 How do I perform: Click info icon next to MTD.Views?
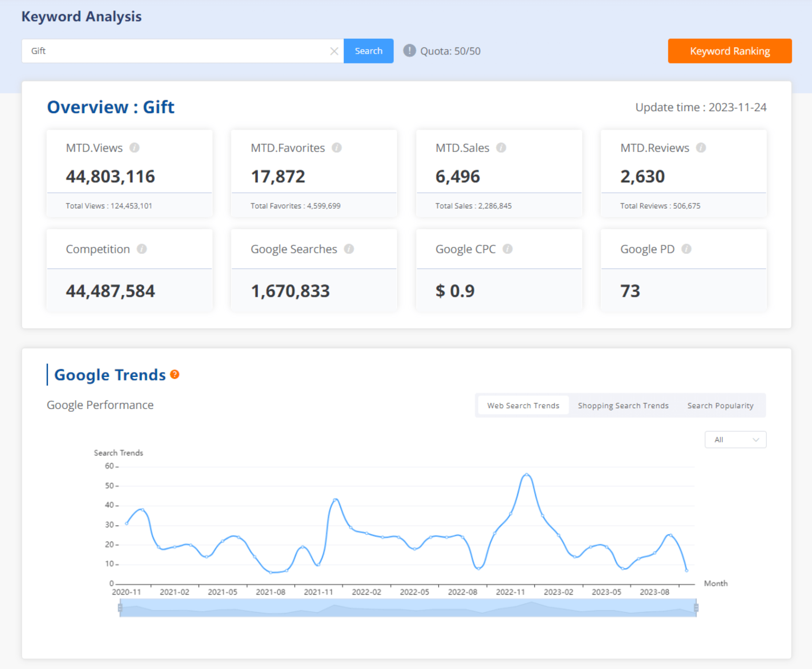click(x=134, y=147)
